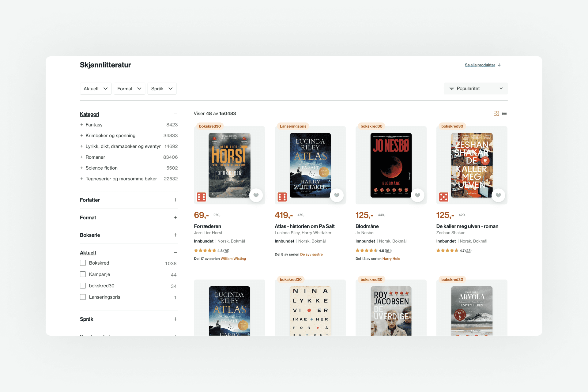Open the Forræderen book cover
Viewport: 588px width, 392px height.
click(x=229, y=165)
